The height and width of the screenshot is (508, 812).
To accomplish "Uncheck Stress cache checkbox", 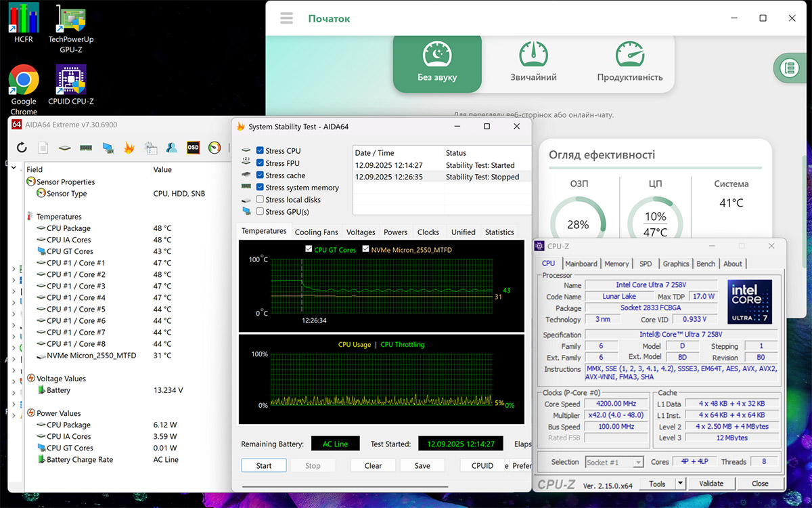I will 261,175.
